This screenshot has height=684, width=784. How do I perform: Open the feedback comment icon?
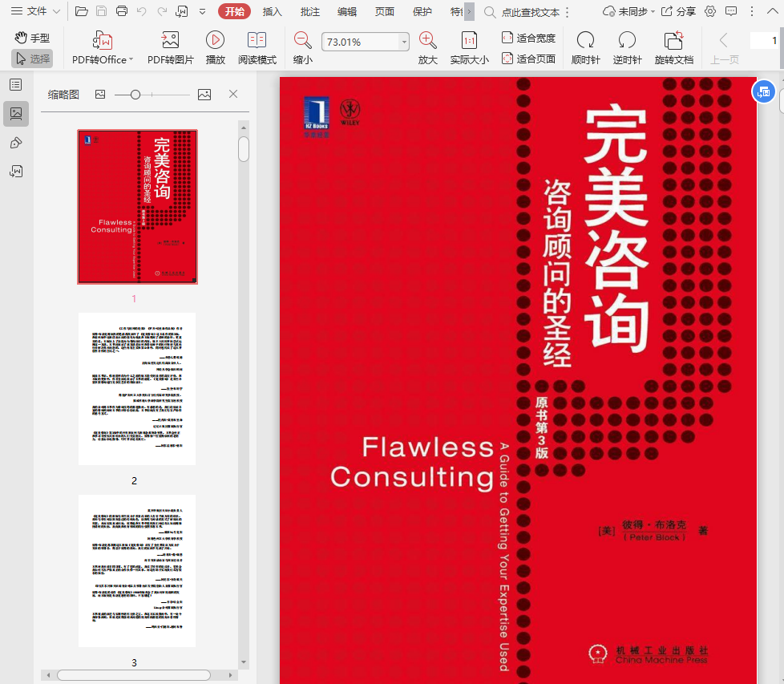pyautogui.click(x=731, y=11)
